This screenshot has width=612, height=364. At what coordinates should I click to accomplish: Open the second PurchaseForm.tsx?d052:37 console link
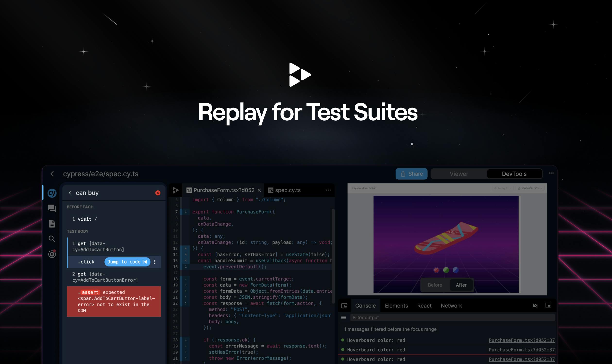tap(522, 350)
